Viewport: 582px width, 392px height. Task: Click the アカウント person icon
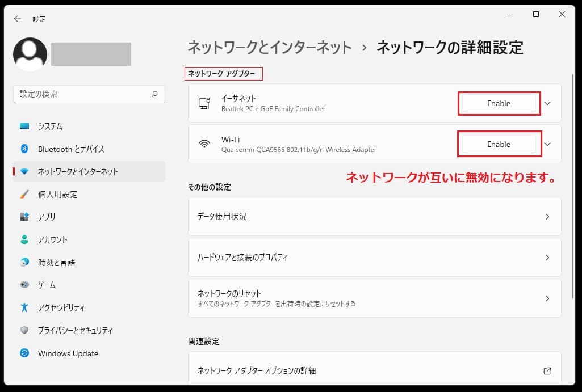[24, 239]
